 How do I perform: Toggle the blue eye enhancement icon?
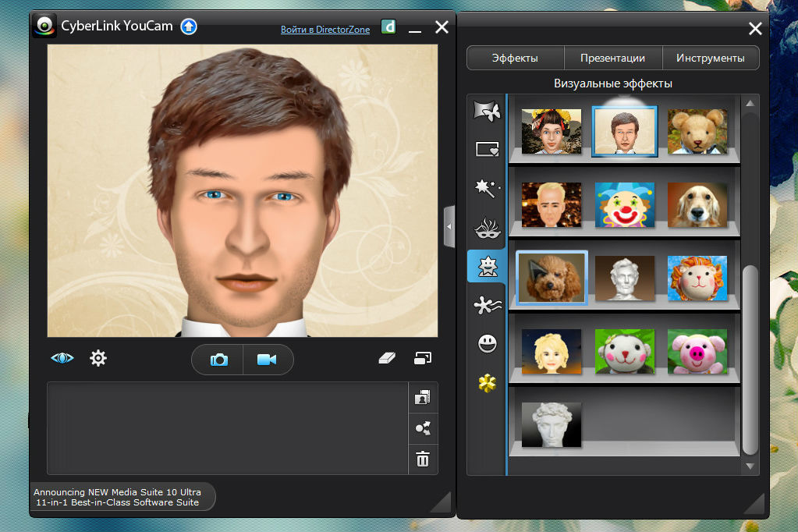tap(62, 358)
